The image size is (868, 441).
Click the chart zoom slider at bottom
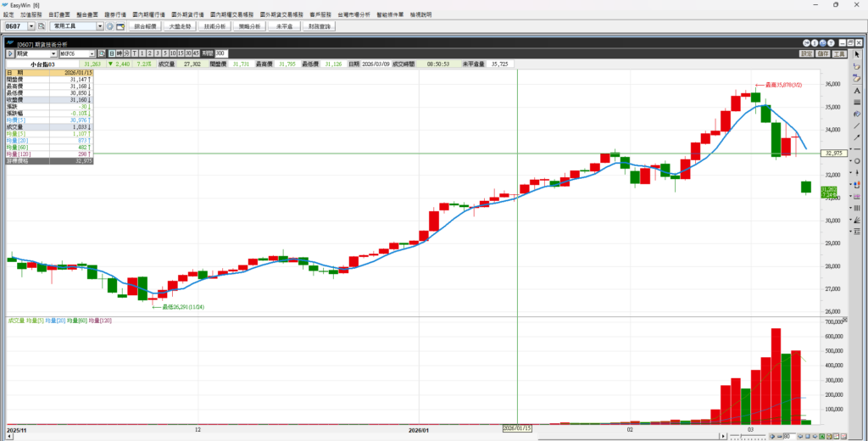coord(748,436)
